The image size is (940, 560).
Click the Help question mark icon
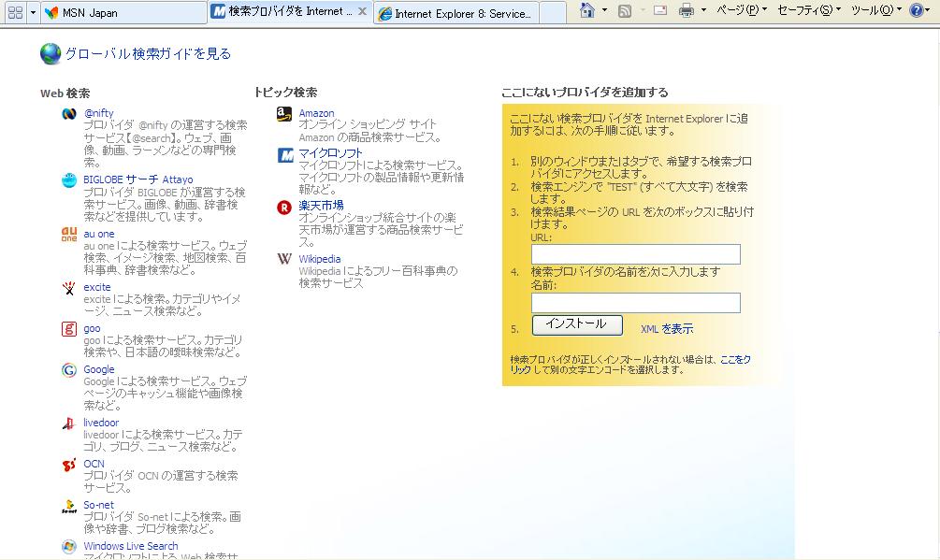pyautogui.click(x=916, y=10)
